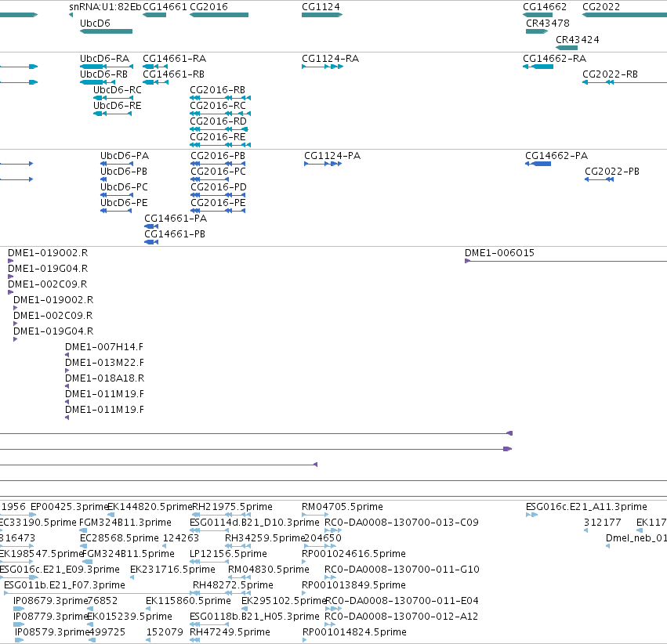667x644 pixels.
Task: Click the CG14662-RA transcript label
Action: (x=554, y=59)
